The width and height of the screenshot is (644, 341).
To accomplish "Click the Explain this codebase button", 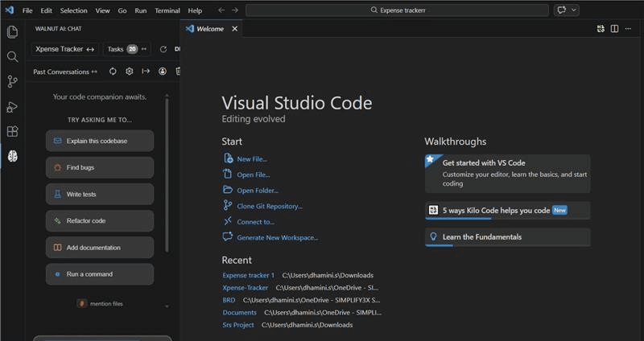I will pyautogui.click(x=99, y=141).
